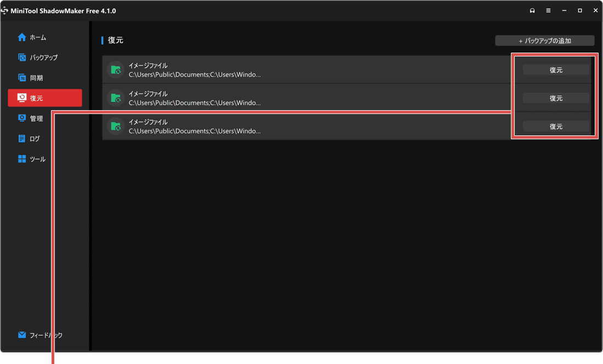Click 復元 on the third backup entry
The image size is (603, 364).
click(x=555, y=126)
